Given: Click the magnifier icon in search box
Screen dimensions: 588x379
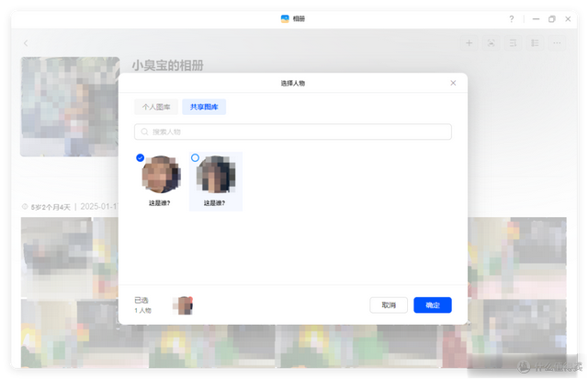Looking at the screenshot, I should pos(144,132).
